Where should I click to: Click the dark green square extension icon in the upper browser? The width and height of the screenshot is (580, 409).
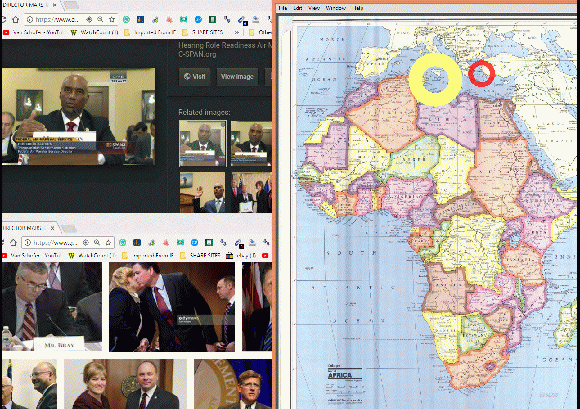pos(212,19)
